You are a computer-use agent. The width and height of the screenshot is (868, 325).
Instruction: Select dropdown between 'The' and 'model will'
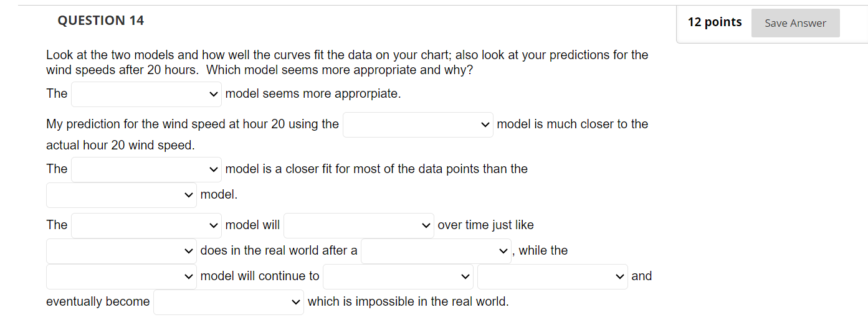pos(146,225)
